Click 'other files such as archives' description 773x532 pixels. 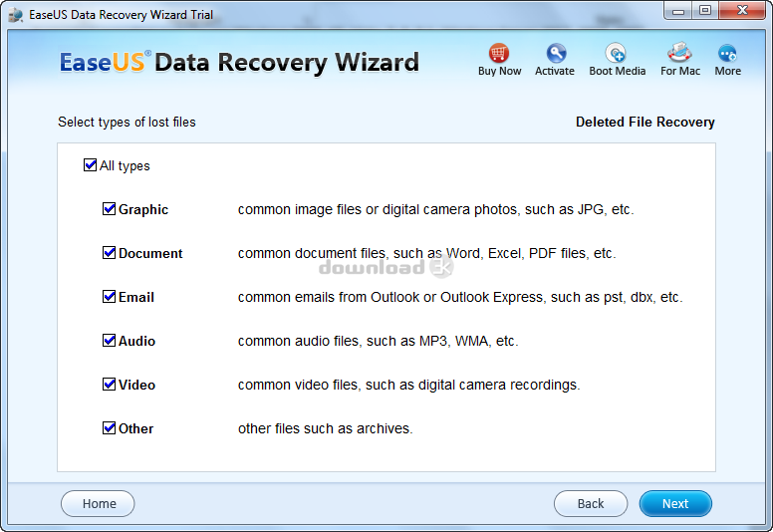pos(326,429)
